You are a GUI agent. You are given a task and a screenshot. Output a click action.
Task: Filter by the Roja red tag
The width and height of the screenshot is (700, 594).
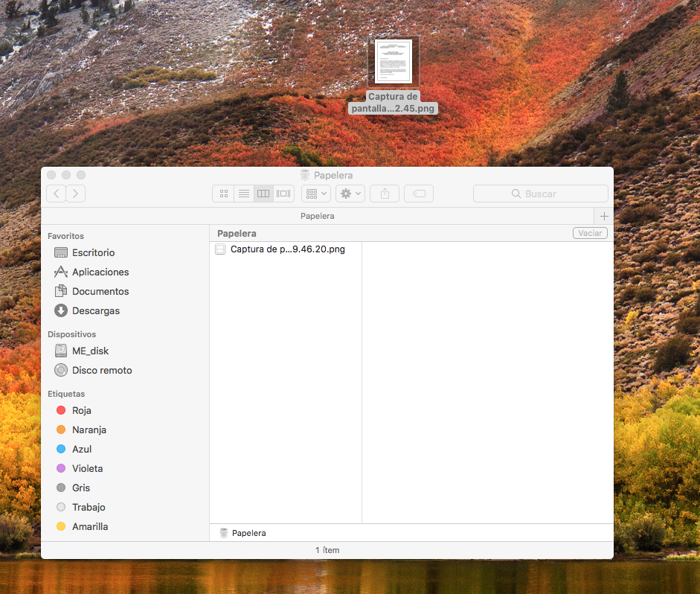[x=81, y=410]
